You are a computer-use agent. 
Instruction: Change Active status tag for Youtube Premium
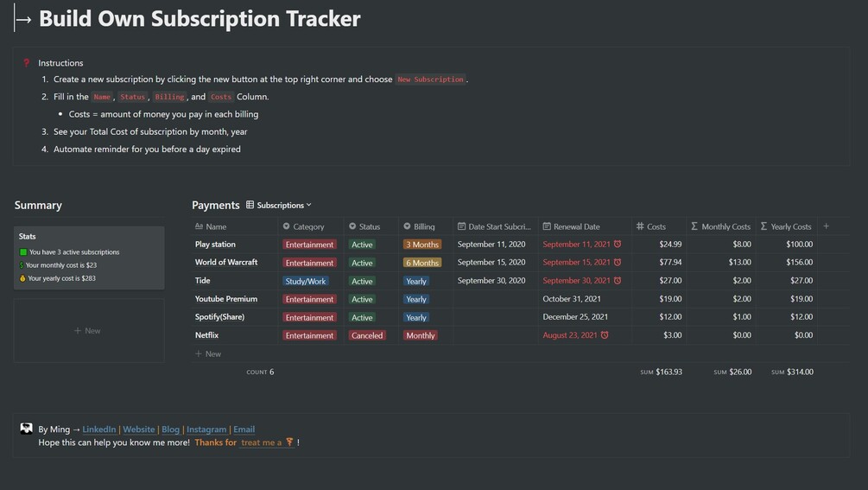pos(362,300)
